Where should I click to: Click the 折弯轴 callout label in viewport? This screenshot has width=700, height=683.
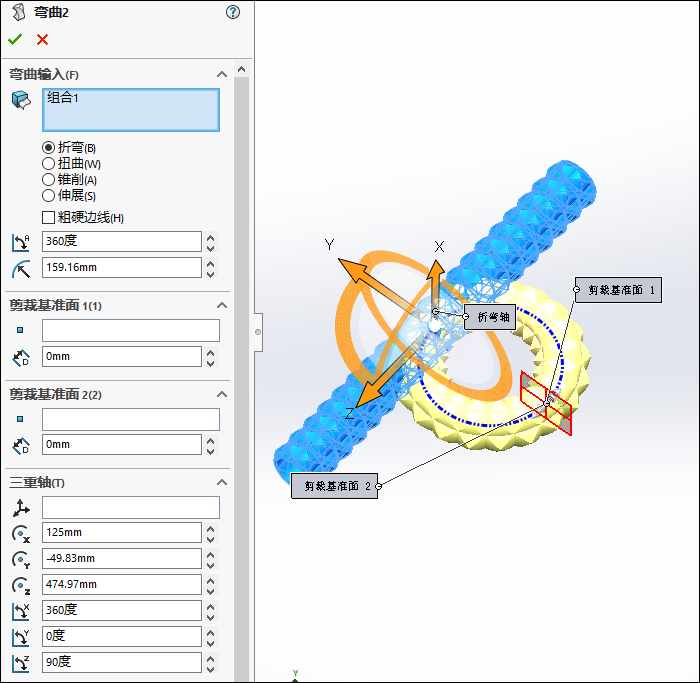click(490, 317)
